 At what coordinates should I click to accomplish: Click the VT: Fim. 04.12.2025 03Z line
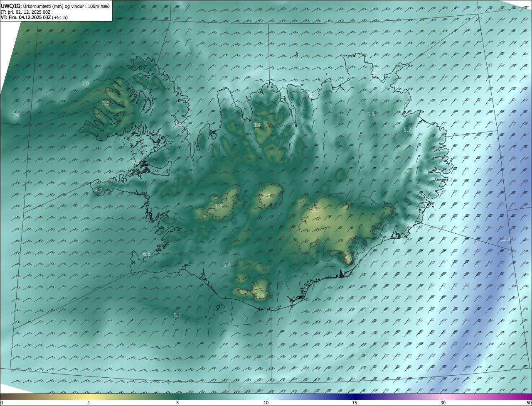(x=34, y=17)
